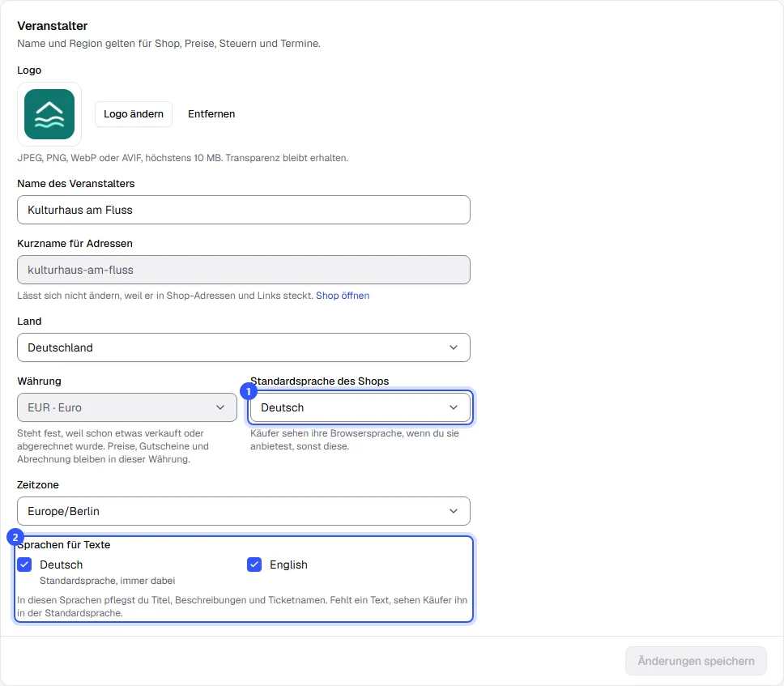Click the Logo ändern button

pos(134,114)
